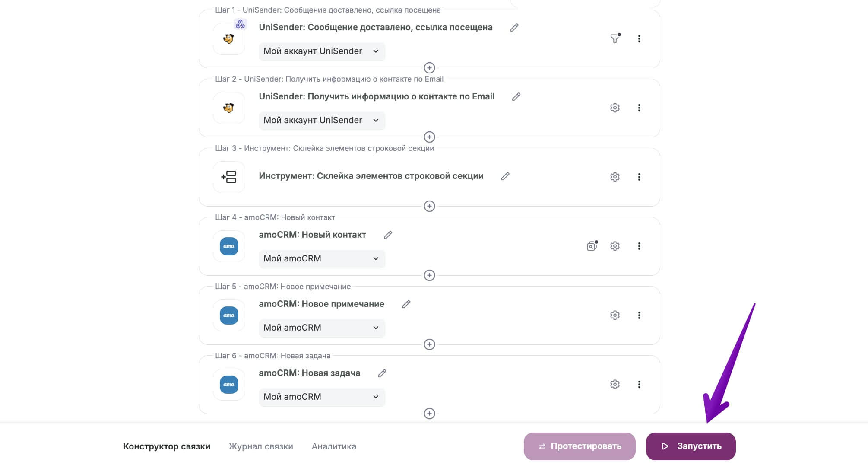Image resolution: width=868 pixels, height=465 pixels.
Task: Open settings gear for step 2
Action: [x=615, y=108]
